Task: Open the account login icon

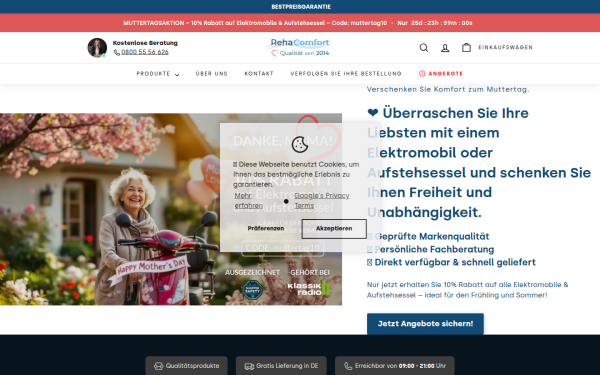Action: click(445, 48)
